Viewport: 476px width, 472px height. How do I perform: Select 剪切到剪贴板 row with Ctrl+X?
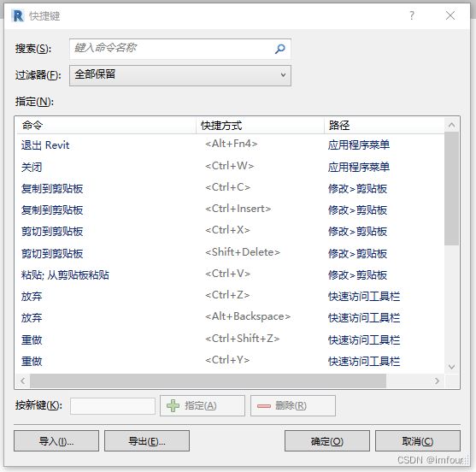click(x=230, y=232)
